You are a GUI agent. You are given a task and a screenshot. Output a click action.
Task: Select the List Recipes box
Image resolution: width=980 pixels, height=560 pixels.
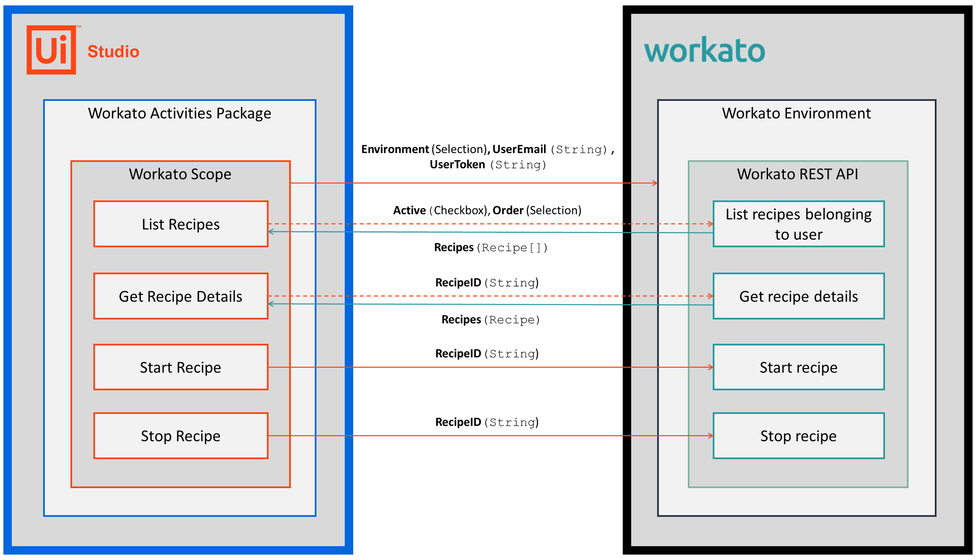tap(181, 224)
